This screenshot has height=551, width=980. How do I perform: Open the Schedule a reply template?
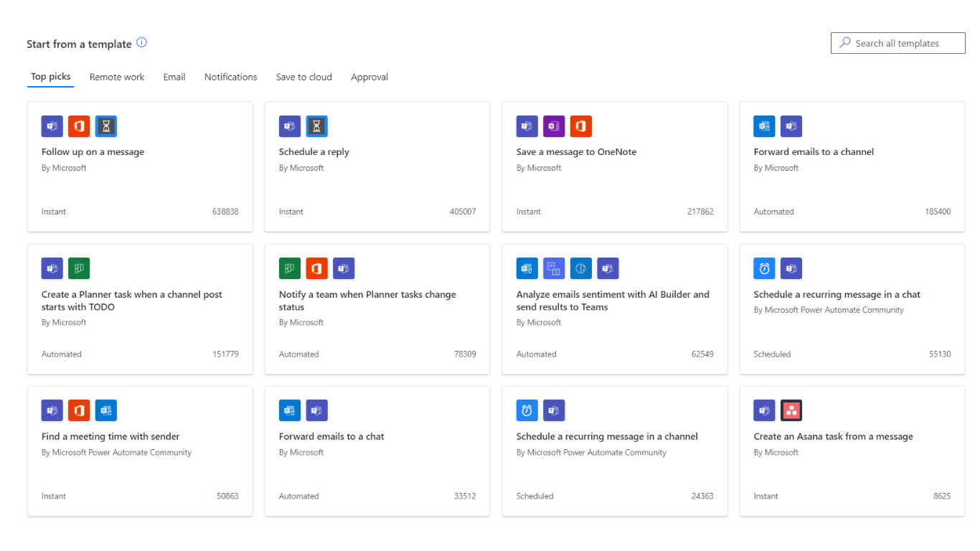(377, 166)
